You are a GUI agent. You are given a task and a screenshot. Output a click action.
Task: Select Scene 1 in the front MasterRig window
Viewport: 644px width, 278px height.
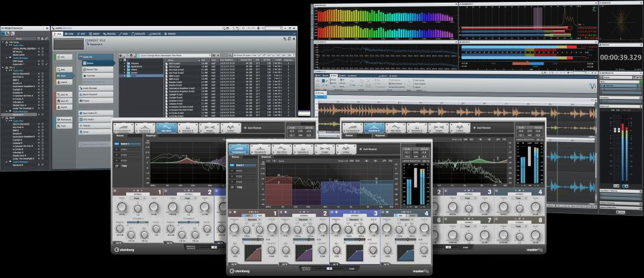pyautogui.click(x=243, y=165)
